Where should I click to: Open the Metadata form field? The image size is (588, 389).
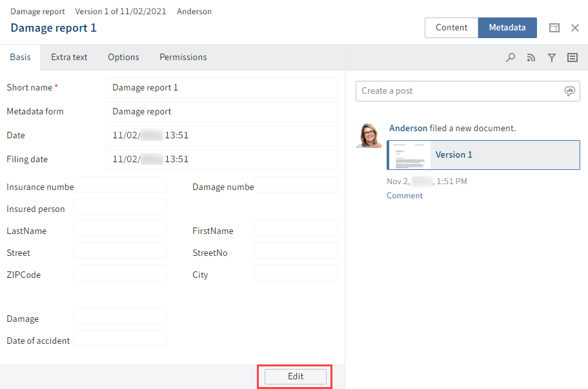[223, 111]
